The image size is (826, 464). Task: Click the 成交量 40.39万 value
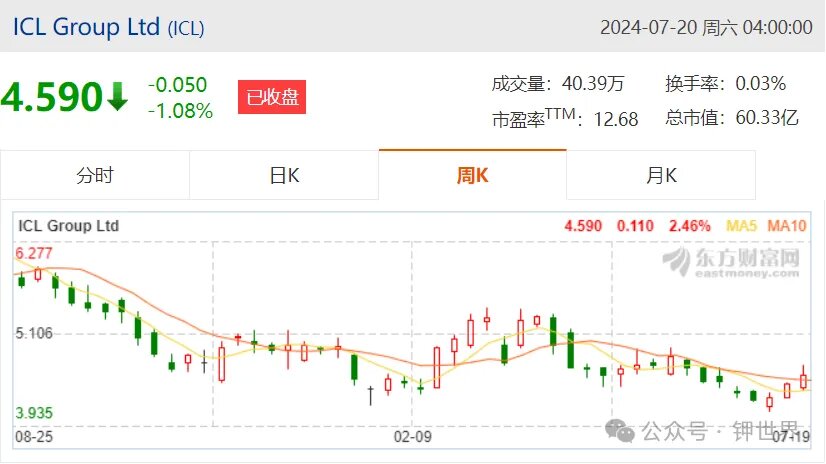[593, 83]
